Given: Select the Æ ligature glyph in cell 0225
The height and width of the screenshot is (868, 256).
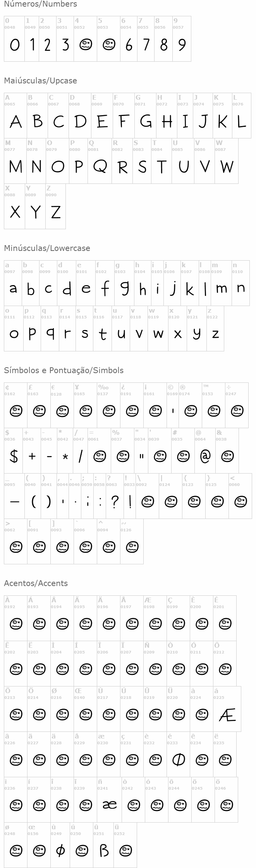Looking at the screenshot, I should [227, 714].
